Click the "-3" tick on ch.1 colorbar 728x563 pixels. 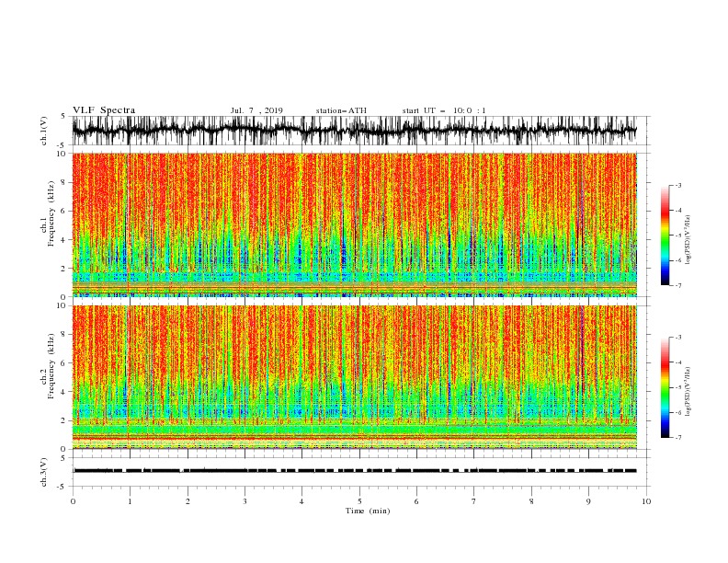click(x=677, y=185)
